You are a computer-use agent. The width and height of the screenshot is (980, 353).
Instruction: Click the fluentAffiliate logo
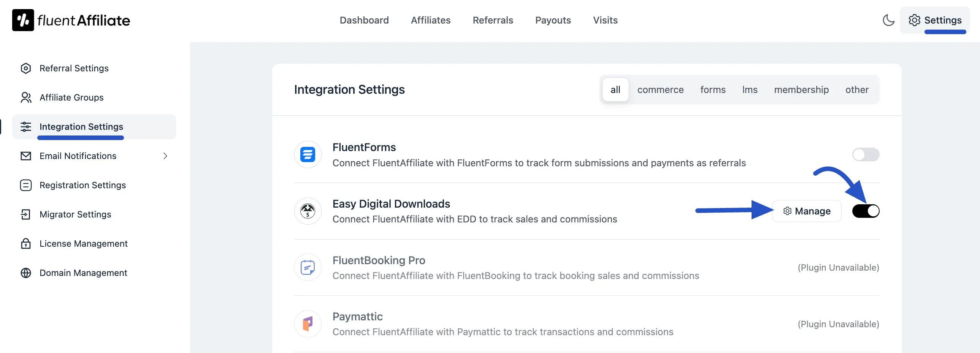71,20
